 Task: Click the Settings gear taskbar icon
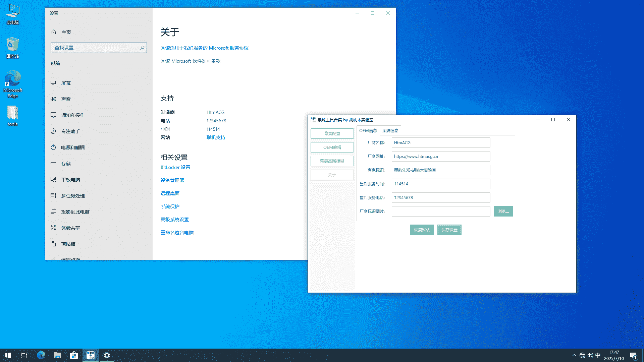[107, 355]
